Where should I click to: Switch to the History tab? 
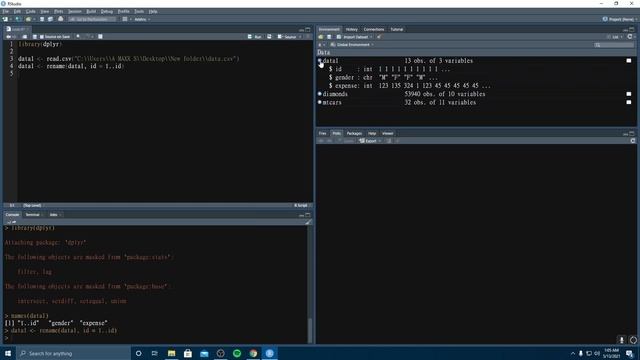coord(351,29)
